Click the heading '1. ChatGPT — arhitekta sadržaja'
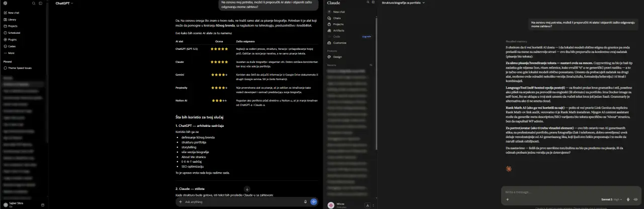This screenshot has width=644, height=209. [199, 125]
